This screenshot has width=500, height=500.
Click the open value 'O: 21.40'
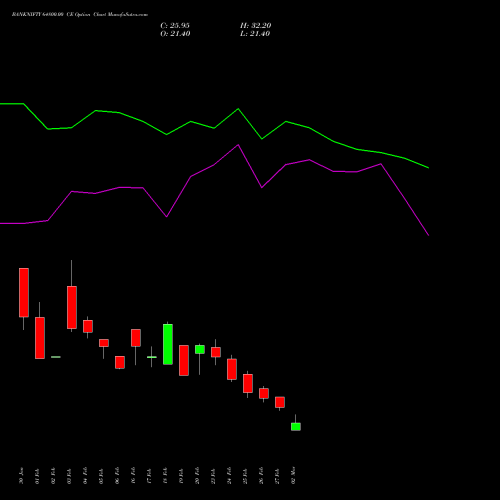tap(175, 34)
